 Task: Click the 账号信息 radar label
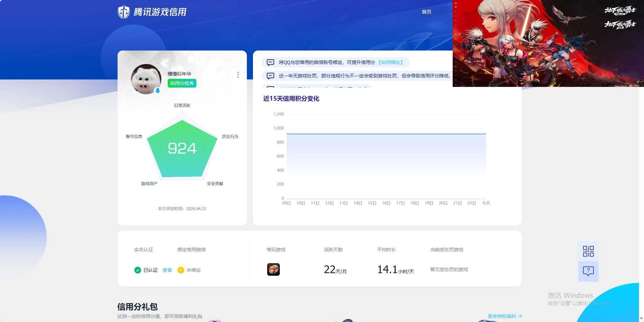[x=134, y=136]
